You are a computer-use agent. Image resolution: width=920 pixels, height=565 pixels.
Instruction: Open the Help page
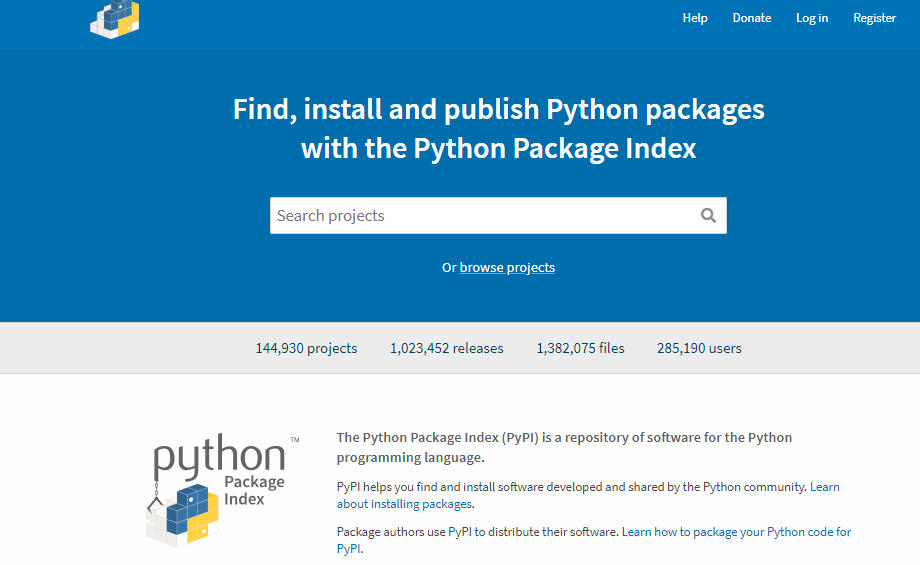point(695,18)
